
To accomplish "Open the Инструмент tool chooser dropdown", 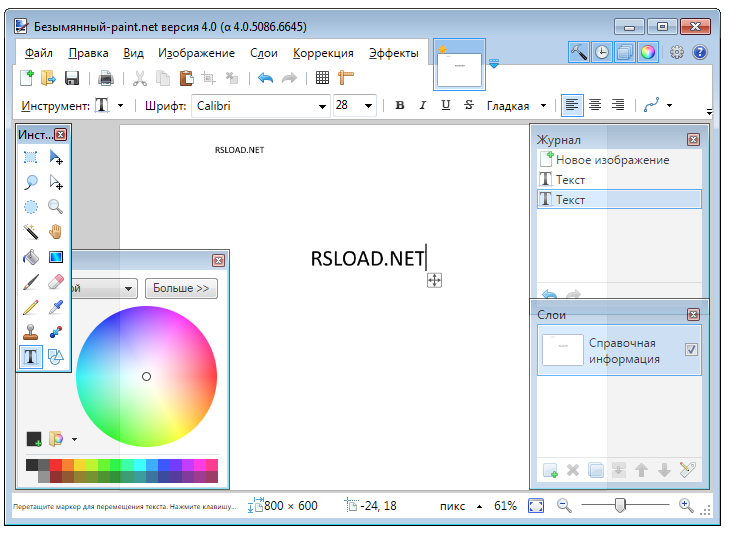I will (x=120, y=106).
